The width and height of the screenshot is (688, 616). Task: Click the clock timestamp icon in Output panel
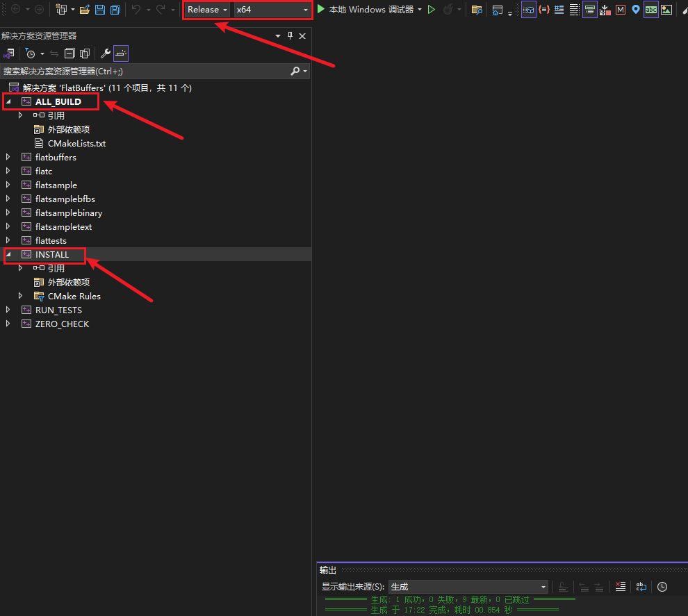(x=662, y=587)
